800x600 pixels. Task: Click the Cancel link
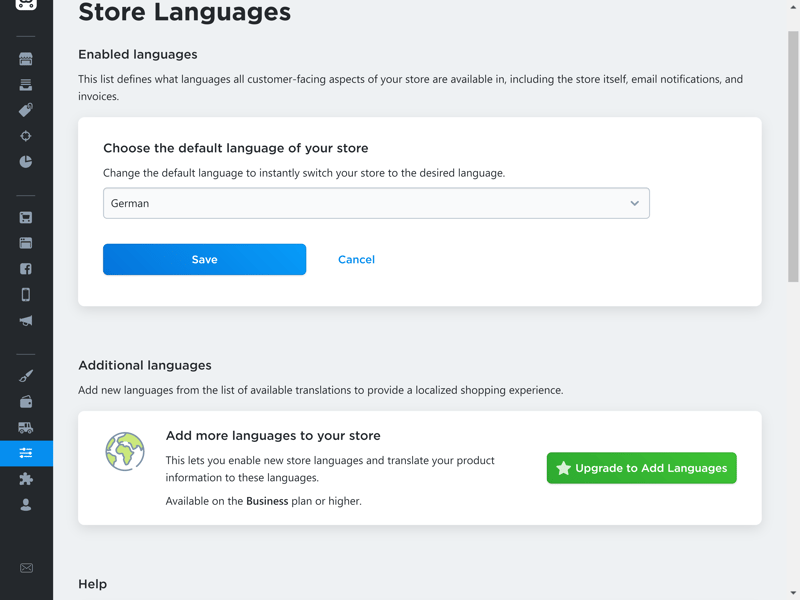356,259
